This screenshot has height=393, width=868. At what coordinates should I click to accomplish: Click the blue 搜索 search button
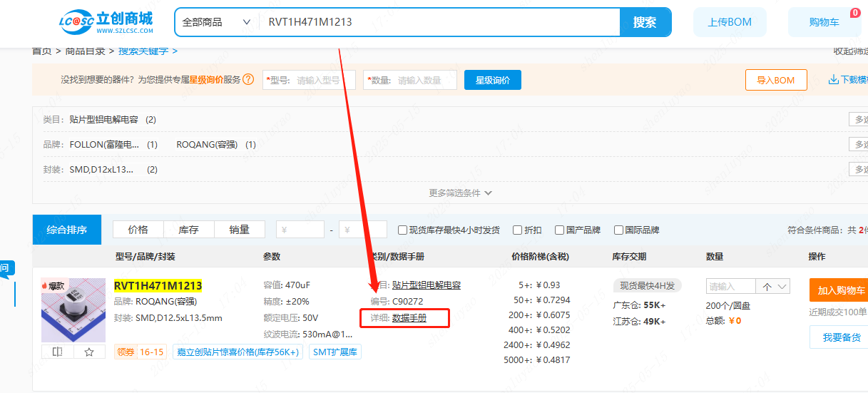click(645, 22)
